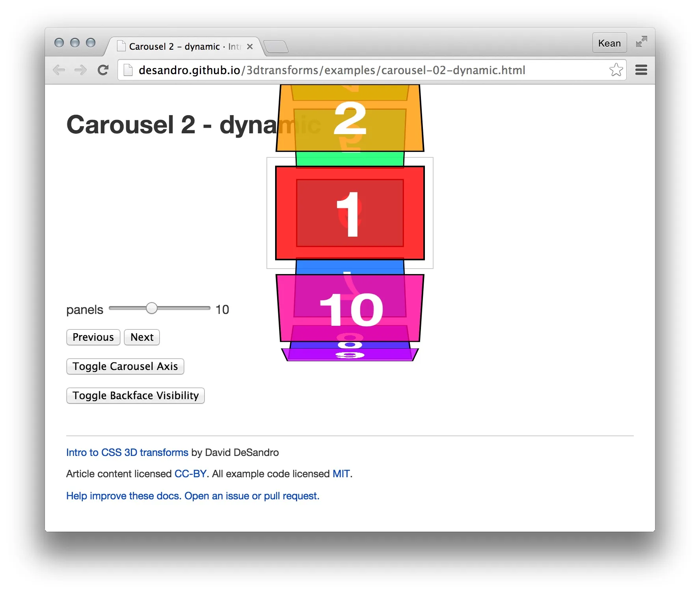Click the Previous button
Screen dimensions: 700x594
[93, 337]
